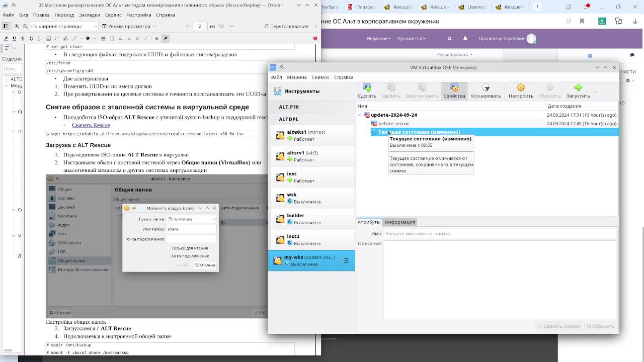The width and height of the screenshot is (644, 362).
Task: Open notifications bell in the browser page
Action: pyautogui.click(x=465, y=38)
